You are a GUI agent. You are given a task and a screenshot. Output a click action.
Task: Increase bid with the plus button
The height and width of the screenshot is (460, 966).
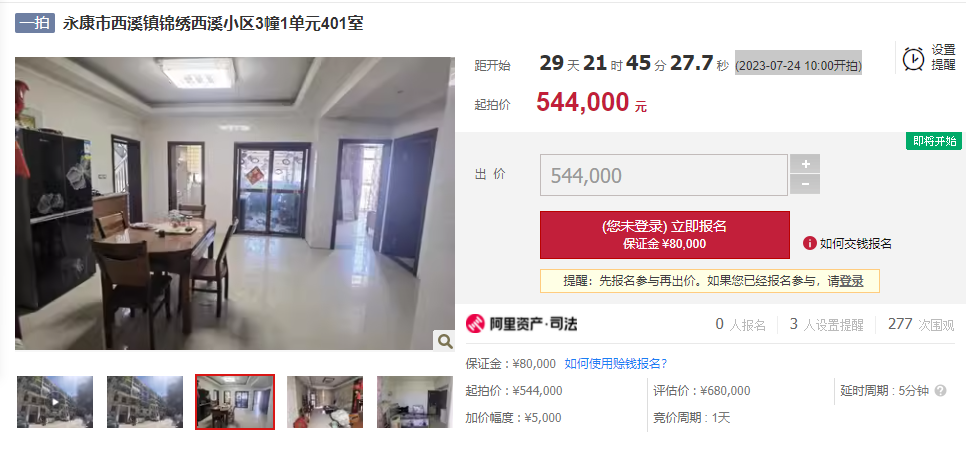coord(805,164)
